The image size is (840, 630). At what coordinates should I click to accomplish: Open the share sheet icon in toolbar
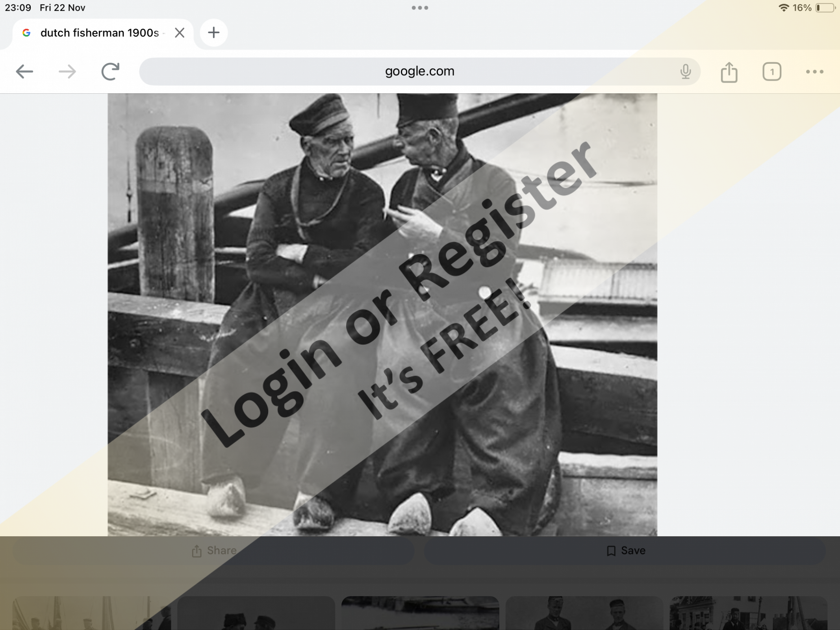(x=729, y=72)
